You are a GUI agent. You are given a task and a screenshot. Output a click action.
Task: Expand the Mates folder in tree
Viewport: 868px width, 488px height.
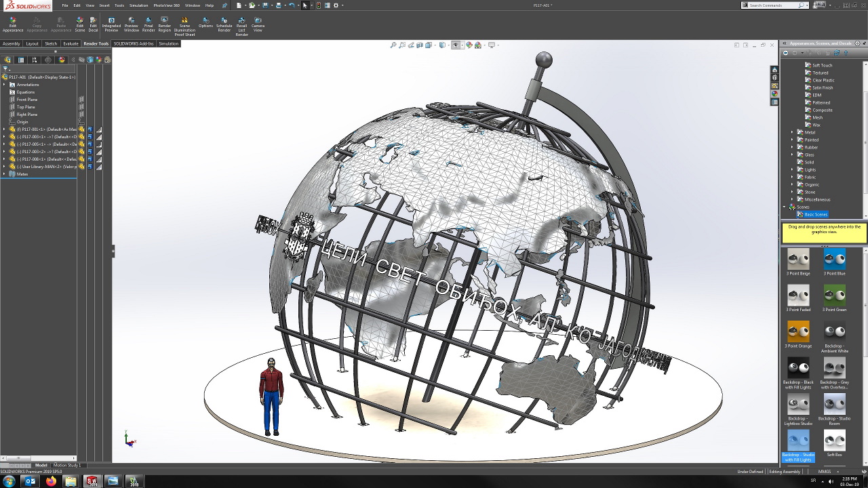4,174
